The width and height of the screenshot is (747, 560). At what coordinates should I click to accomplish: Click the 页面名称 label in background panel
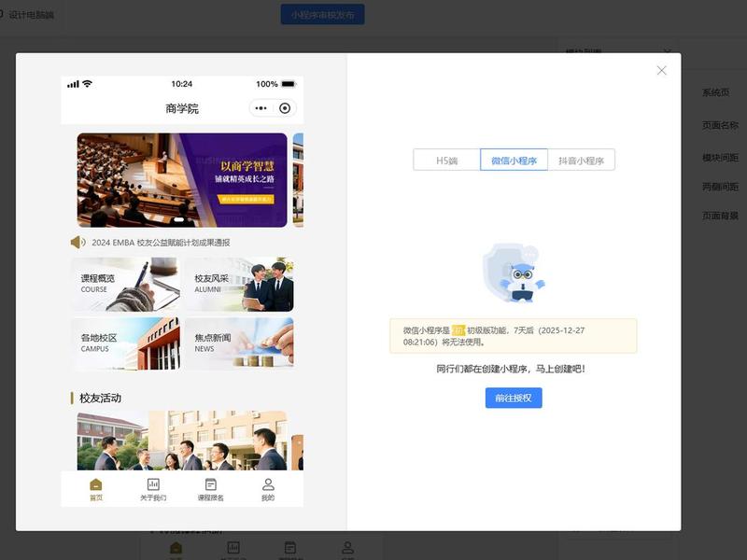tap(720, 125)
